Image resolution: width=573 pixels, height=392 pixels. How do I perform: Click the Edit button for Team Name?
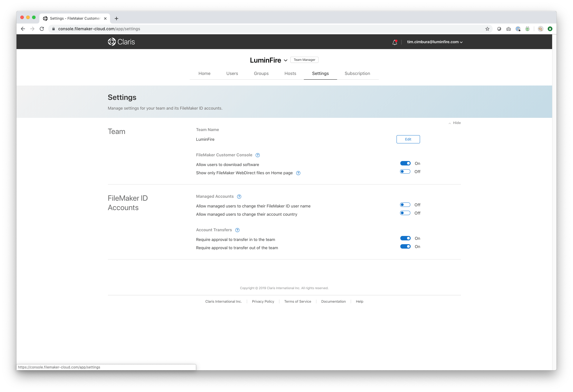(x=408, y=139)
